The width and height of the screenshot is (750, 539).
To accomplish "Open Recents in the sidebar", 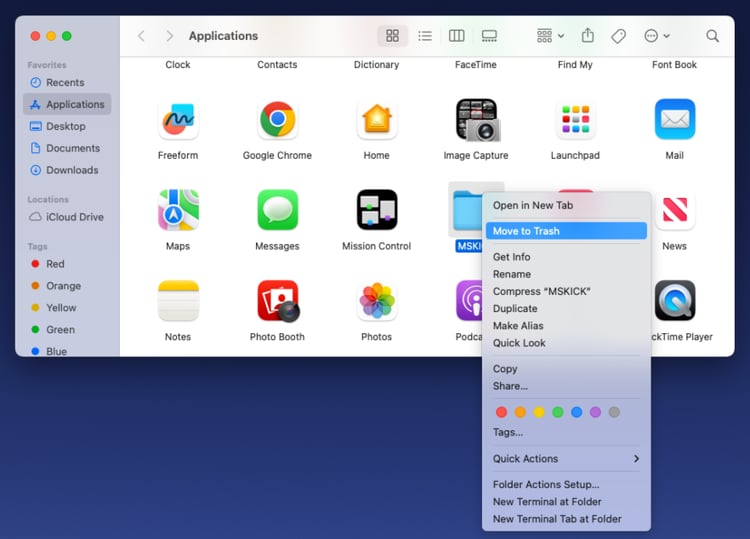I will pyautogui.click(x=67, y=82).
